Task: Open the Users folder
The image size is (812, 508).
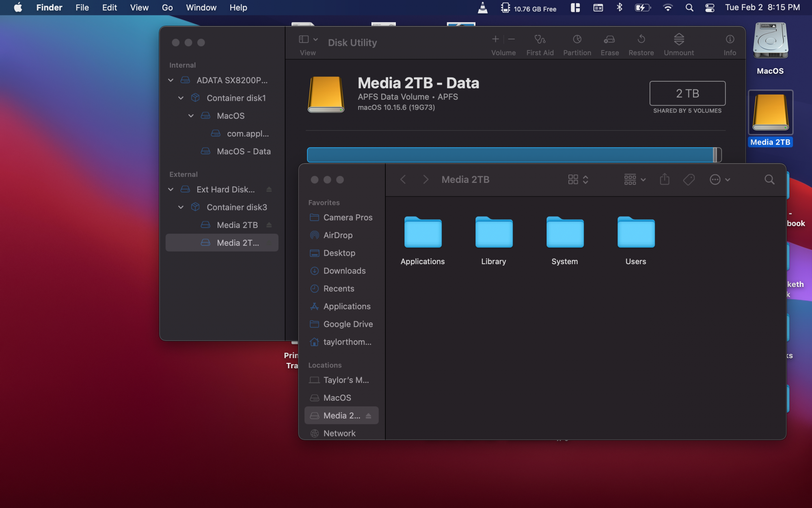Action: pyautogui.click(x=636, y=241)
